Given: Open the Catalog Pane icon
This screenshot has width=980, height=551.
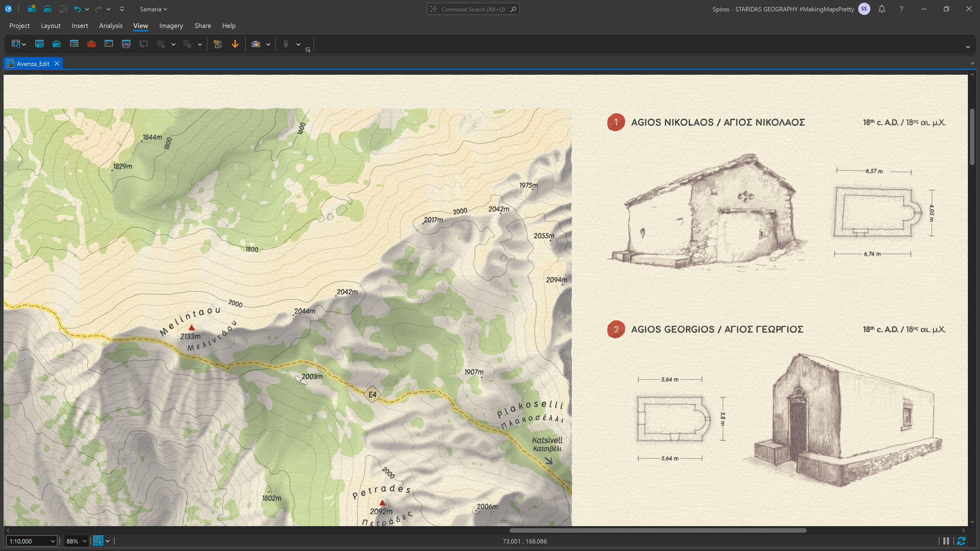Looking at the screenshot, I should coord(40,44).
